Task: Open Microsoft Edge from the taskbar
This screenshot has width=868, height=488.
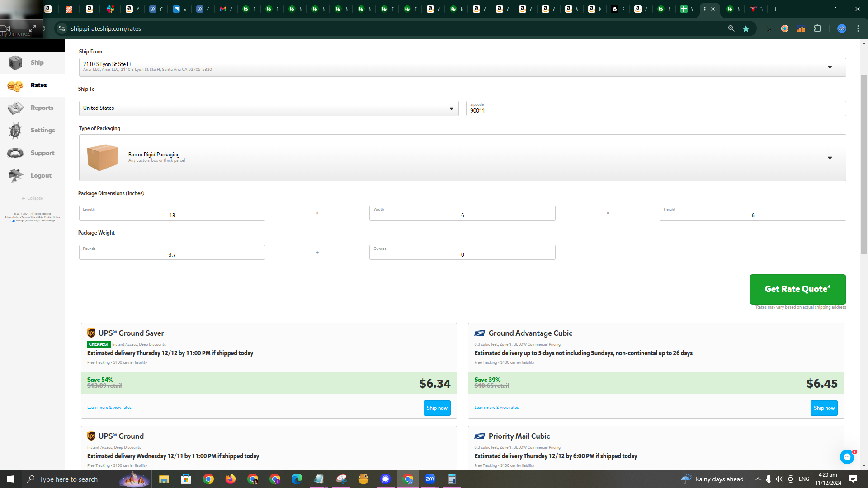Action: coord(297,479)
